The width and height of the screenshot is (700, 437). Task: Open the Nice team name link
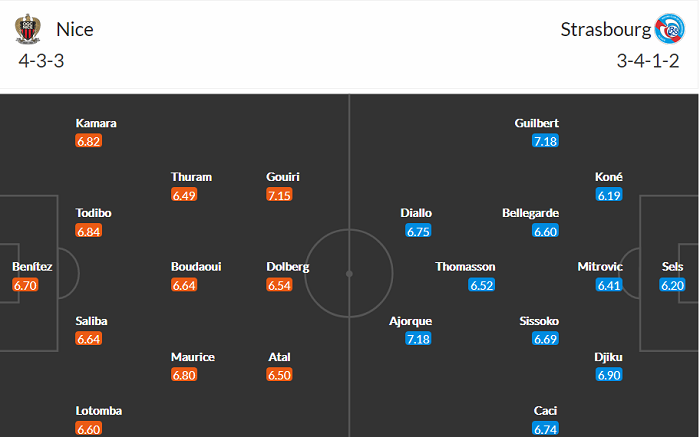click(x=75, y=29)
